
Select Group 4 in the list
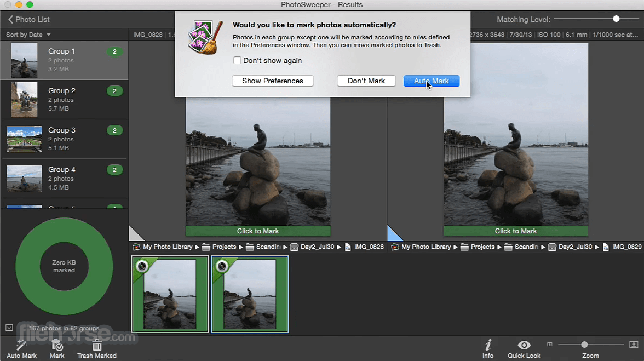click(64, 178)
